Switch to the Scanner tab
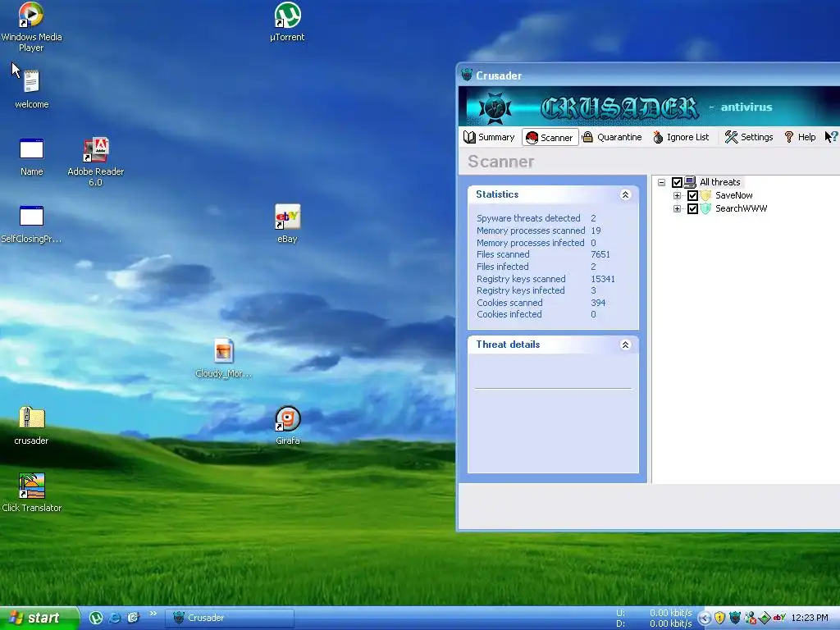 [x=550, y=137]
